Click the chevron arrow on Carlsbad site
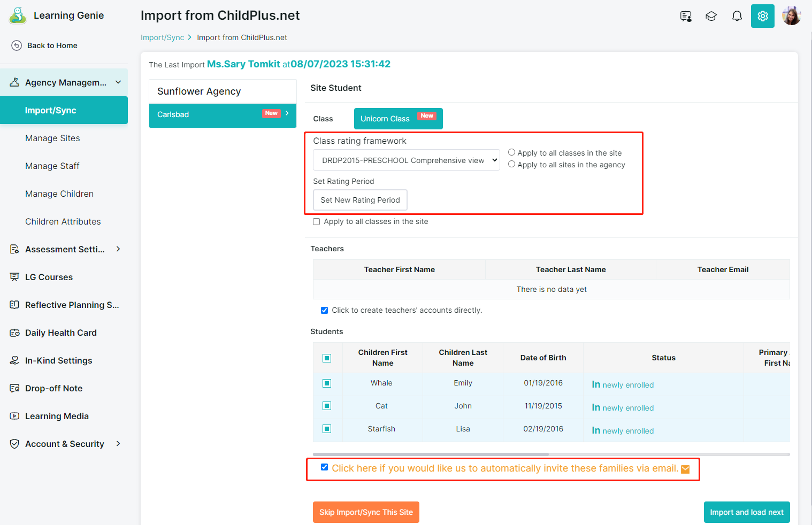The width and height of the screenshot is (812, 525). (x=287, y=113)
